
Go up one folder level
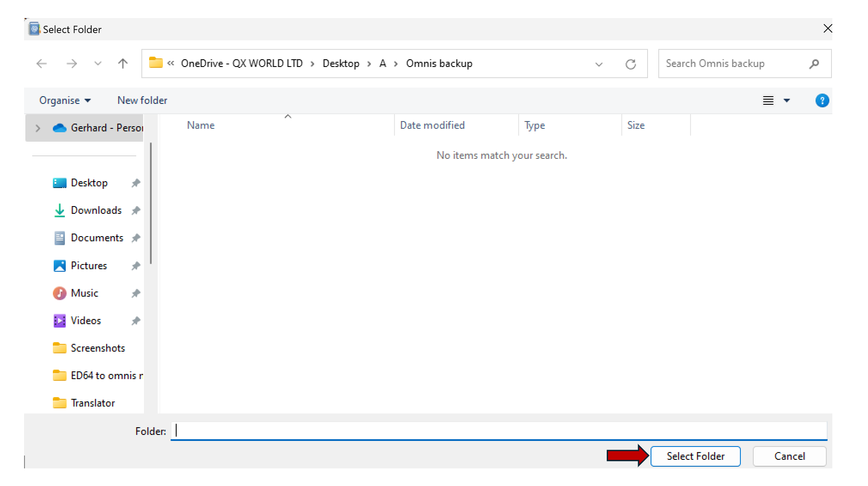coord(123,64)
